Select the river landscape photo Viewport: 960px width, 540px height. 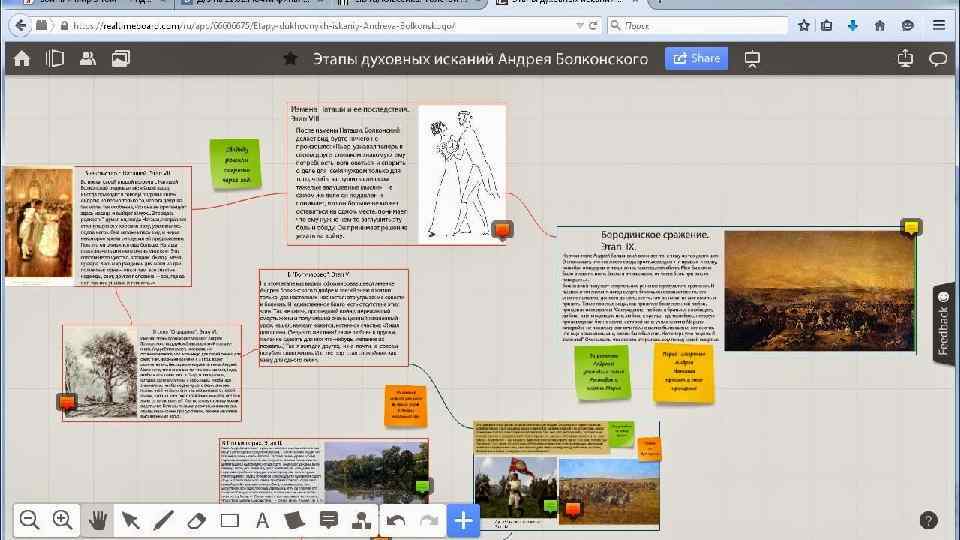pos(376,473)
